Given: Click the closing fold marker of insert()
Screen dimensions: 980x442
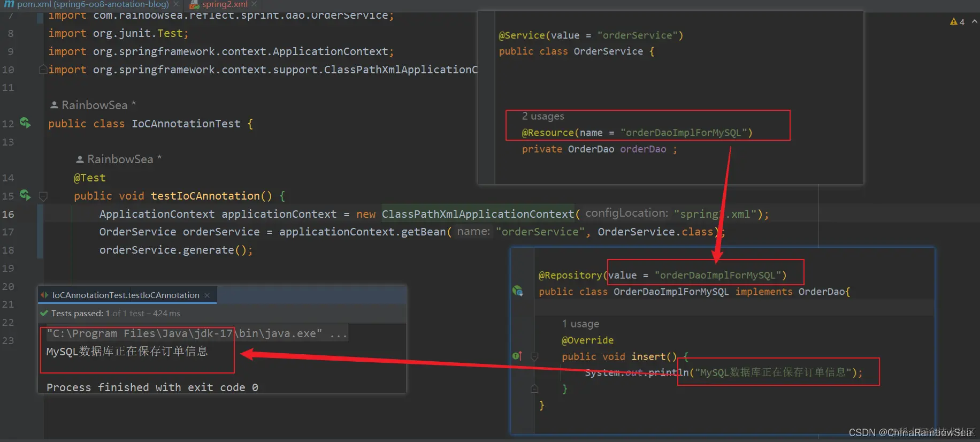Looking at the screenshot, I should tap(534, 389).
